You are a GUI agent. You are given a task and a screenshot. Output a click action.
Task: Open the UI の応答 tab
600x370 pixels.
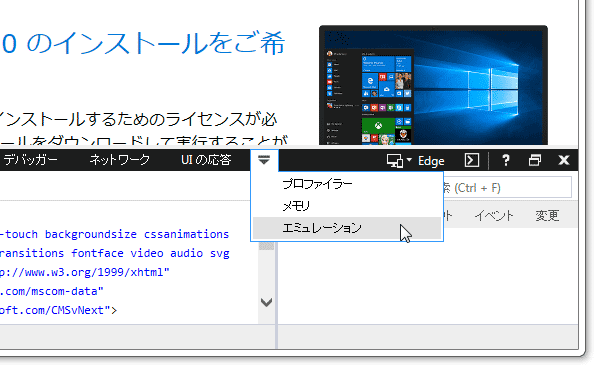point(206,160)
